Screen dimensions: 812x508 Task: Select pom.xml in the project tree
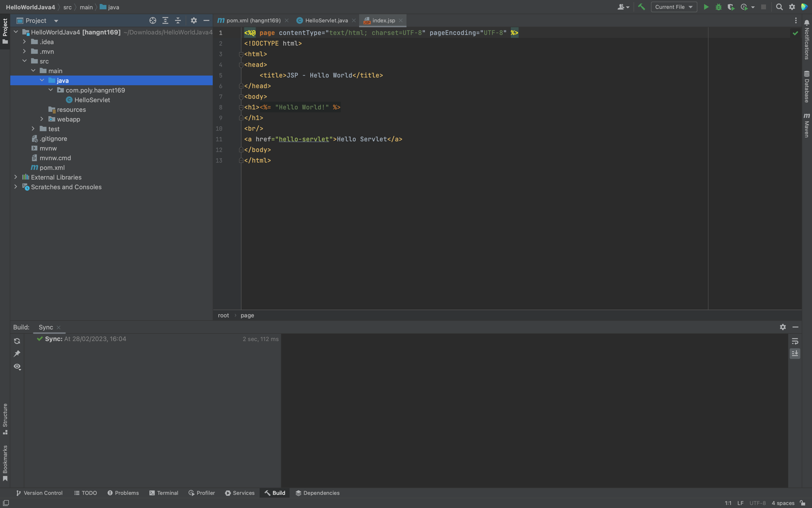(x=52, y=167)
